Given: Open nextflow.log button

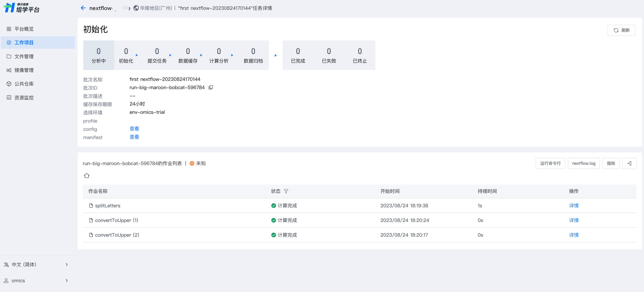Looking at the screenshot, I should click(583, 164).
